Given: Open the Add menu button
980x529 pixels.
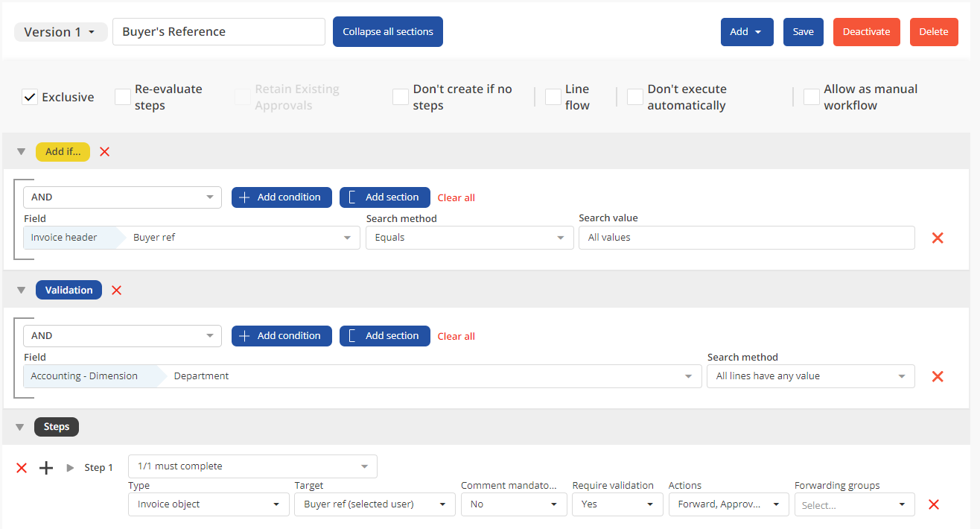Looking at the screenshot, I should 746,32.
